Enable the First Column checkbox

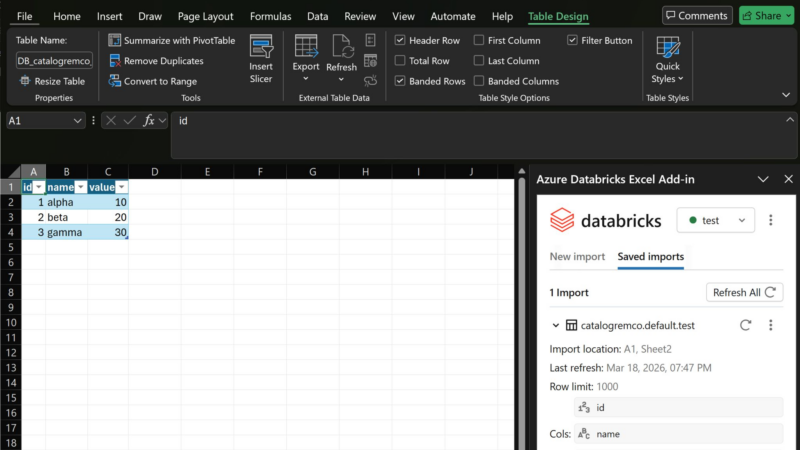click(479, 40)
